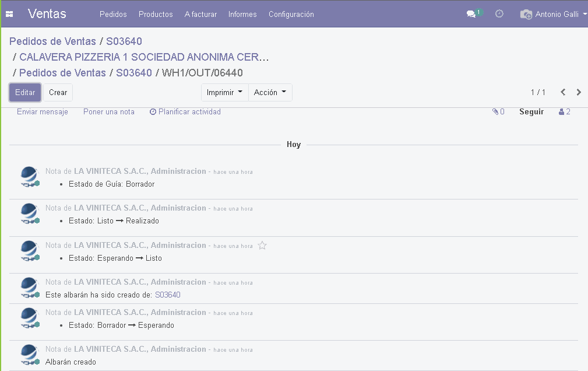Click Enviar mensaje

coord(43,112)
